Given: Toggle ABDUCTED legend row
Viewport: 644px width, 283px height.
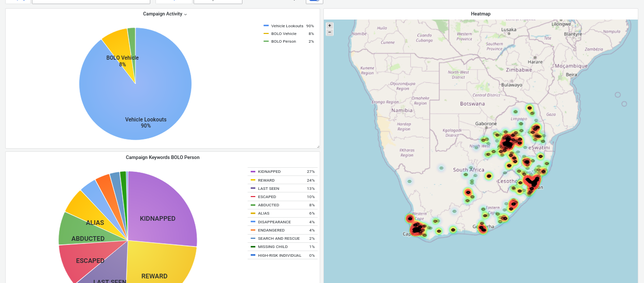Looking at the screenshot, I should coord(282,205).
